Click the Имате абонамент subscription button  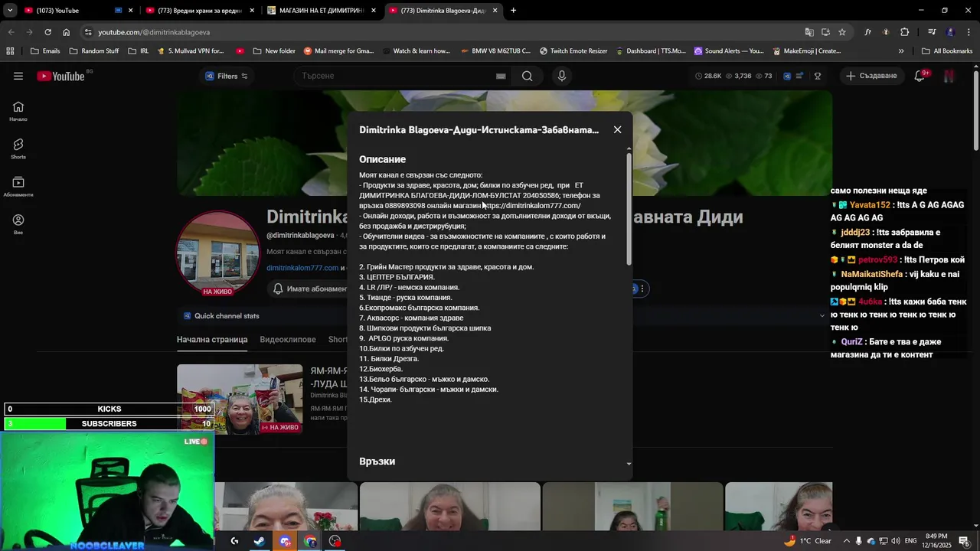pos(308,289)
